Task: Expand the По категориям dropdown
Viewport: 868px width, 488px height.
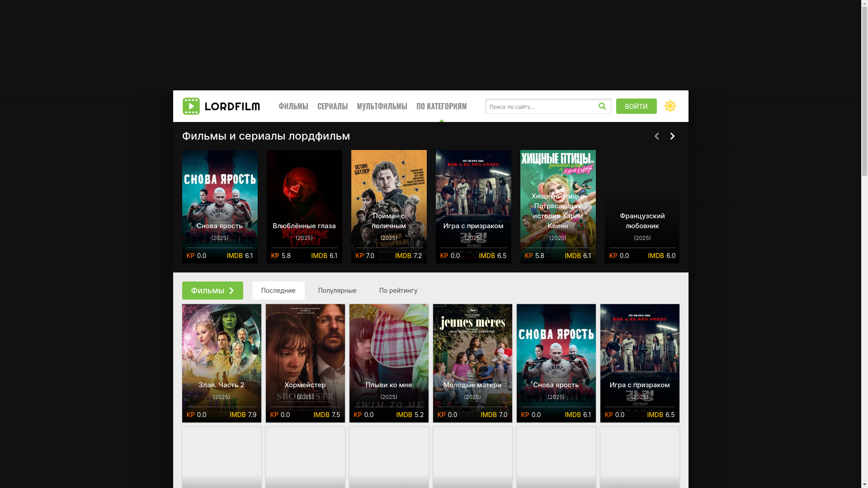Action: tap(441, 106)
